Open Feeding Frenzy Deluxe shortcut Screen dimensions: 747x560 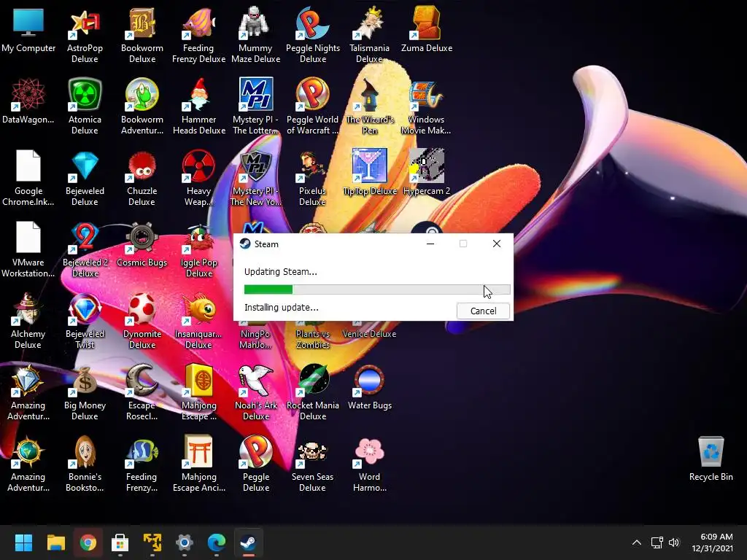click(198, 36)
